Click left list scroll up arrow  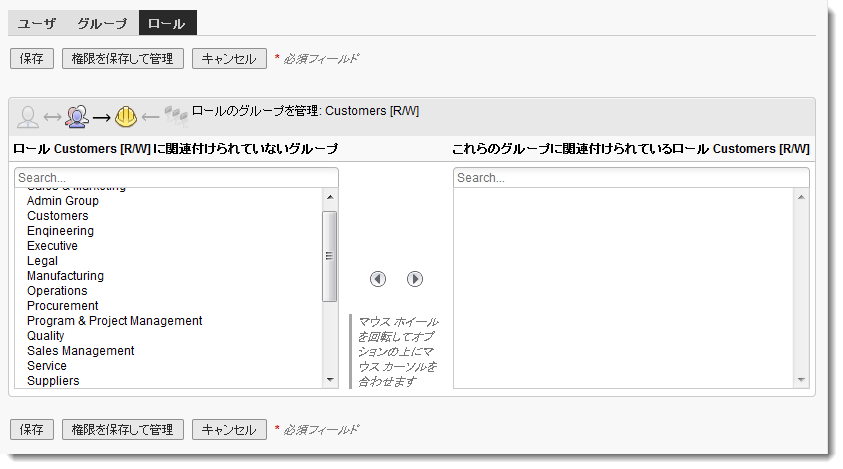tap(330, 197)
